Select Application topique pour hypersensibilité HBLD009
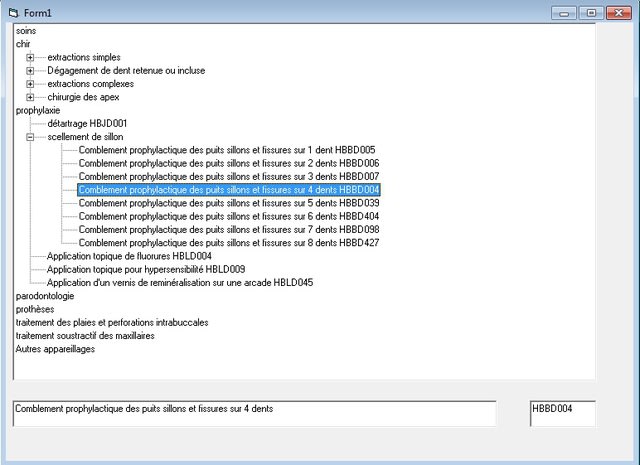640x465 pixels. 146,269
